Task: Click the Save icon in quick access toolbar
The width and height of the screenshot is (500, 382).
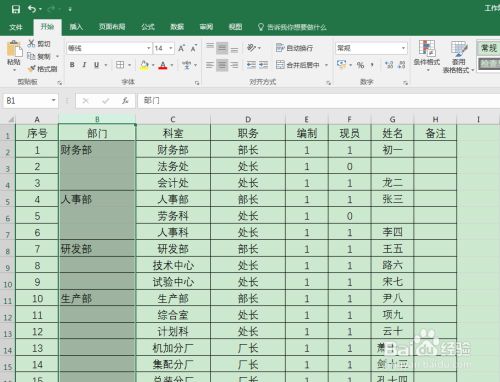Action: [x=16, y=9]
